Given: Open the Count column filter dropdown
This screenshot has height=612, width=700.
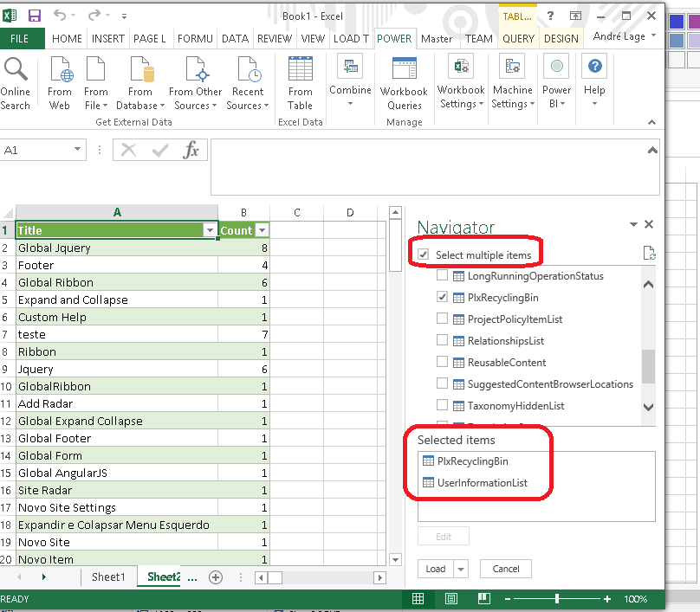Looking at the screenshot, I should pyautogui.click(x=262, y=230).
